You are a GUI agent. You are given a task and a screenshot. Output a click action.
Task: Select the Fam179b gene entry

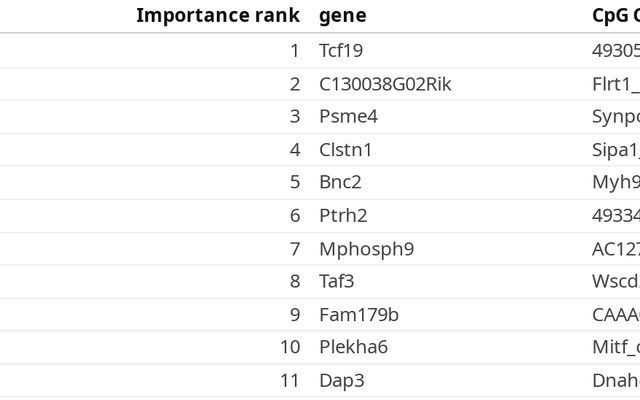point(359,314)
